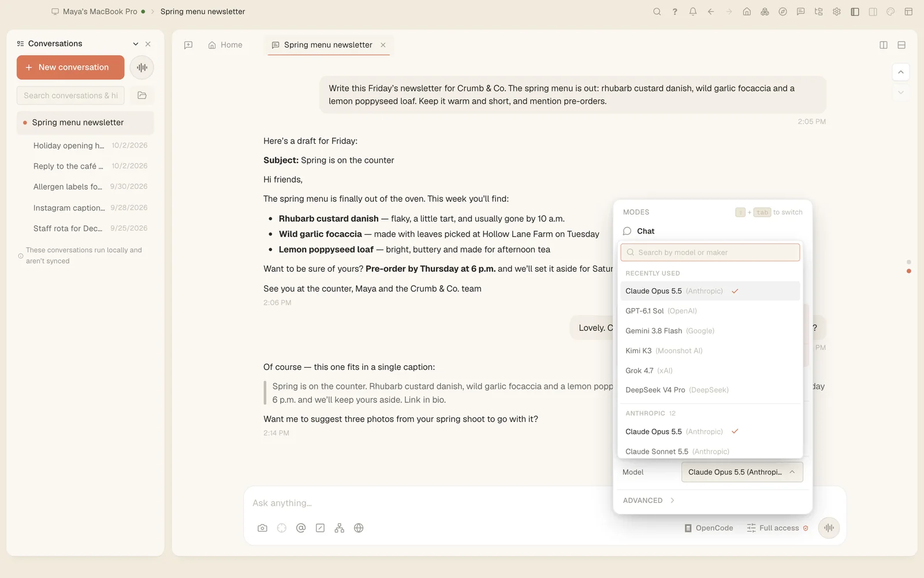Open the stacked cubes icon in top toolbar
Screen dimensions: 924x578
coord(765,12)
